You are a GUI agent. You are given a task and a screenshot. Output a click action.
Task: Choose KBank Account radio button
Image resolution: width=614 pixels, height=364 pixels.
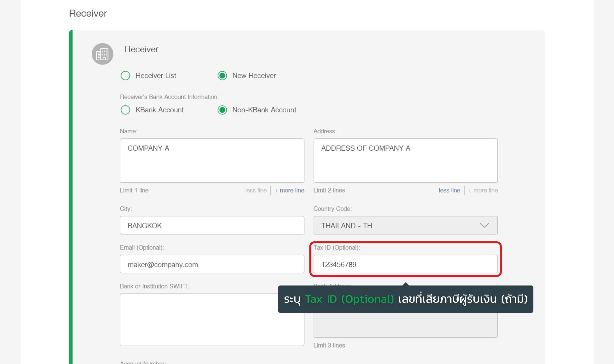(x=125, y=110)
